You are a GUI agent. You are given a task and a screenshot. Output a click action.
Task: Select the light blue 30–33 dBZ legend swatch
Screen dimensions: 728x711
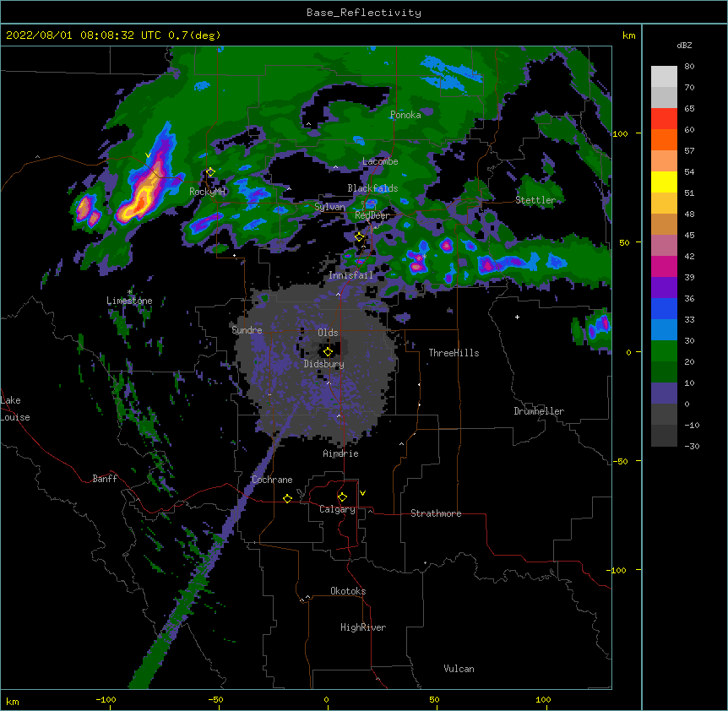coord(664,330)
